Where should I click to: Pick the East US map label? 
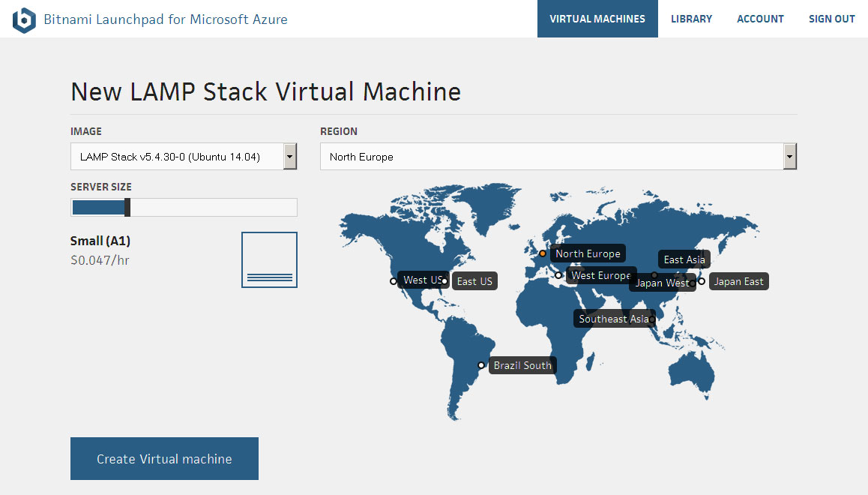[474, 281]
